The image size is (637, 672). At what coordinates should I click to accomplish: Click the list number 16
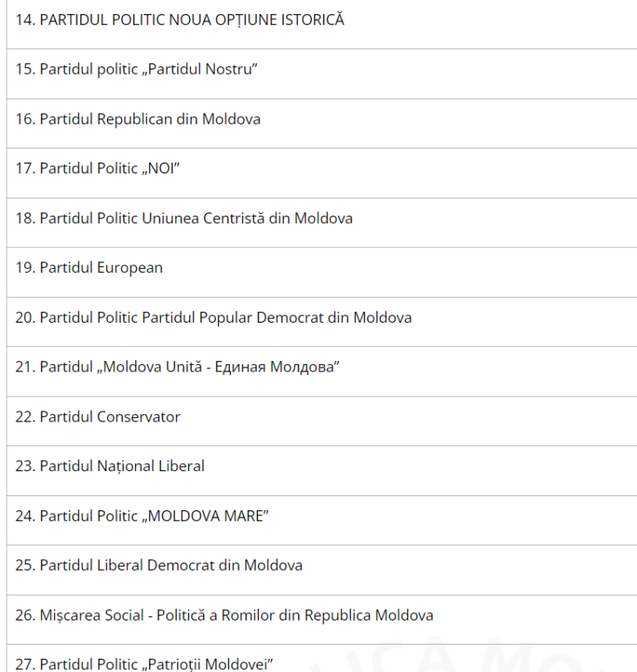24,119
